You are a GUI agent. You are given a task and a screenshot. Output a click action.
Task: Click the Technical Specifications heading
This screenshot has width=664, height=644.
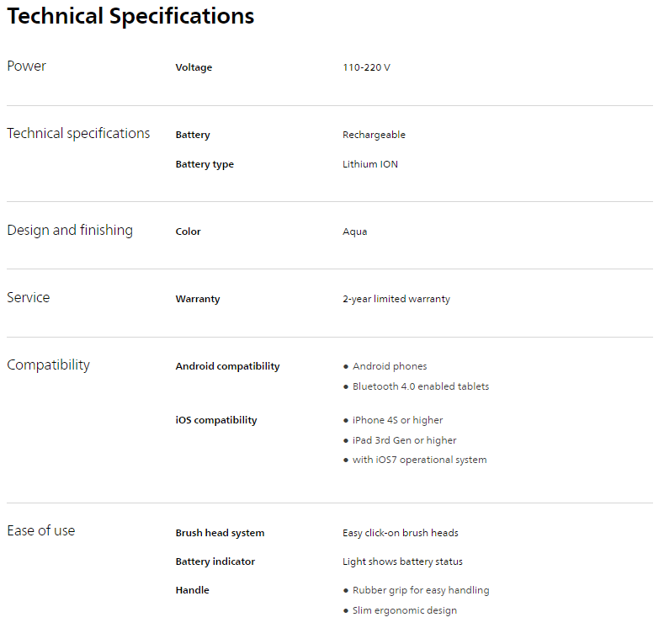coord(130,16)
